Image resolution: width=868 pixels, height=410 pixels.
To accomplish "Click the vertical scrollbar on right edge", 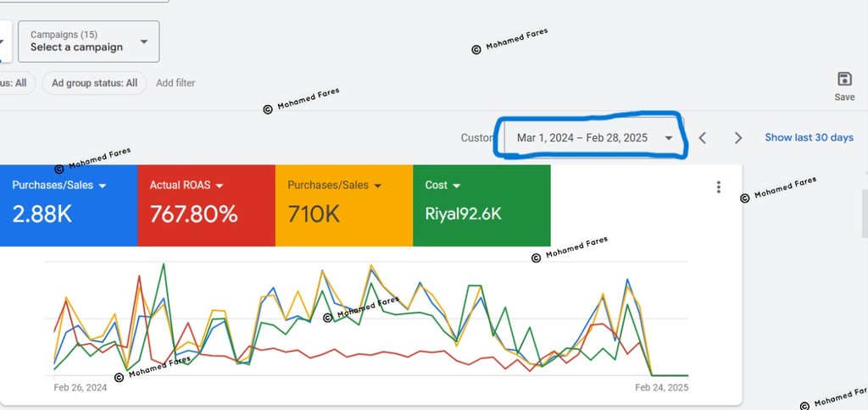I will point(864,212).
